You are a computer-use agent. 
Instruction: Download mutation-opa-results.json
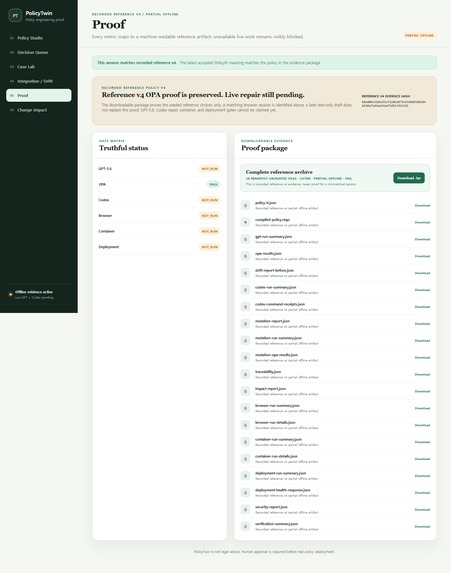(x=422, y=357)
